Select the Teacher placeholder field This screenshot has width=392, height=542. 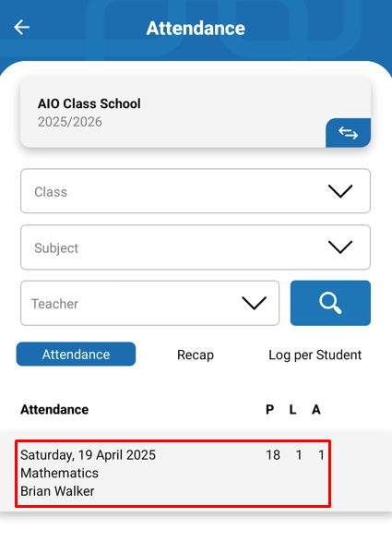[x=150, y=303]
